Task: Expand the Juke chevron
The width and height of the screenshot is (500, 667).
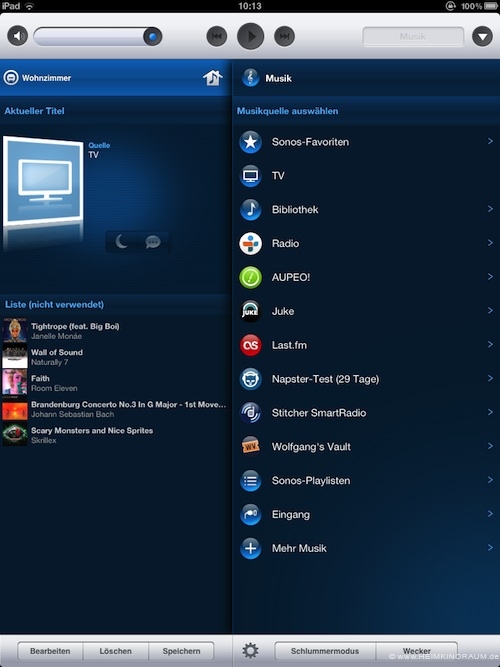Action: tap(490, 311)
